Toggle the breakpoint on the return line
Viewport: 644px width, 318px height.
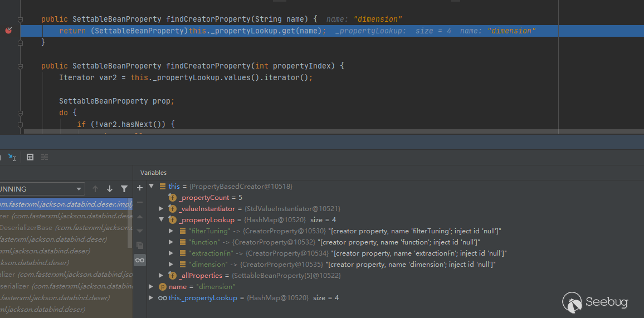point(8,31)
